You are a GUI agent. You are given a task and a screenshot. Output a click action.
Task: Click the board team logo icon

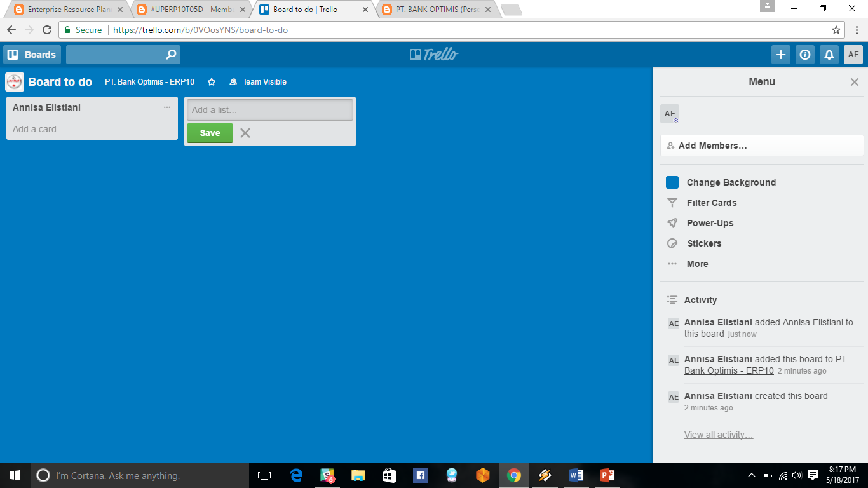(15, 82)
